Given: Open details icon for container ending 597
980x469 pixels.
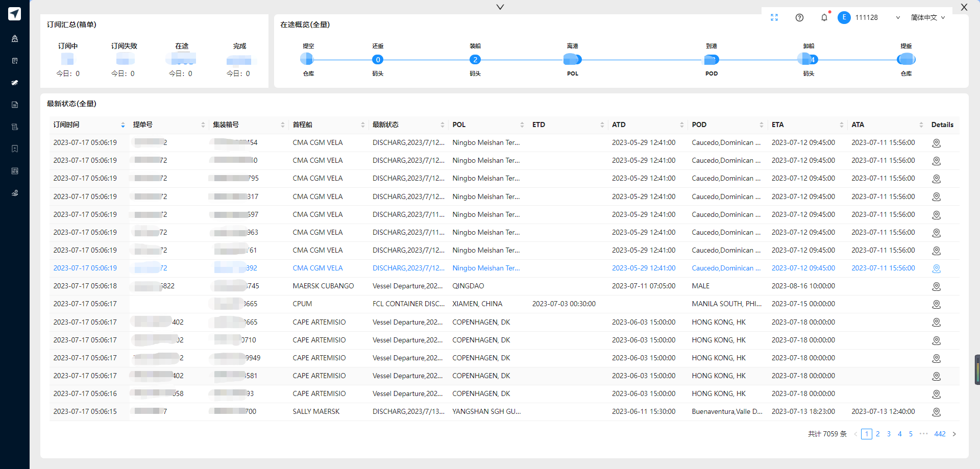Looking at the screenshot, I should pos(936,215).
